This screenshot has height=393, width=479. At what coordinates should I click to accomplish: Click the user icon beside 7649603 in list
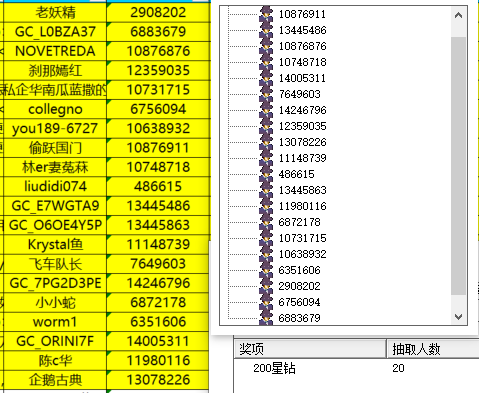266,94
